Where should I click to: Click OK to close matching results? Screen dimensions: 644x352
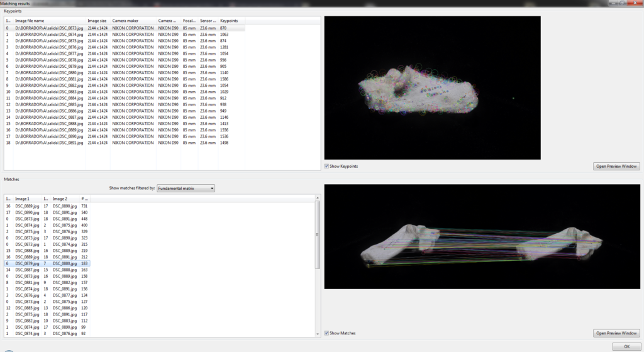click(626, 346)
